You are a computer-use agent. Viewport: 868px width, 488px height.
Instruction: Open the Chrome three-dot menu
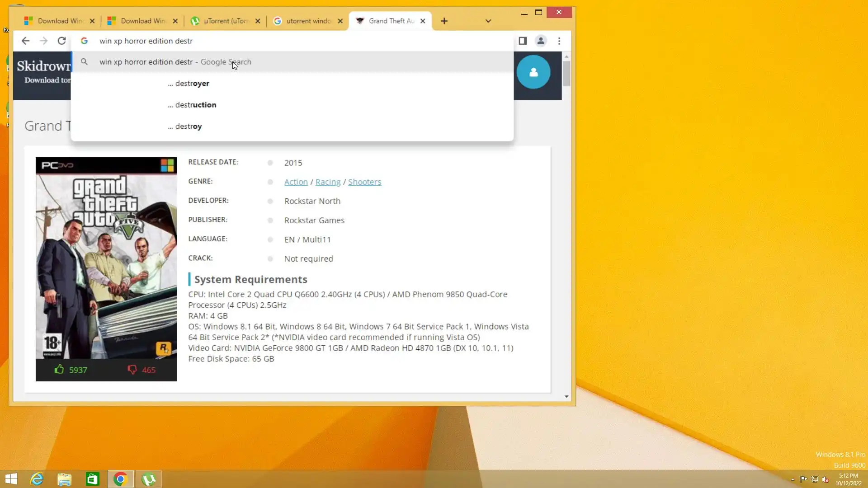coord(559,41)
